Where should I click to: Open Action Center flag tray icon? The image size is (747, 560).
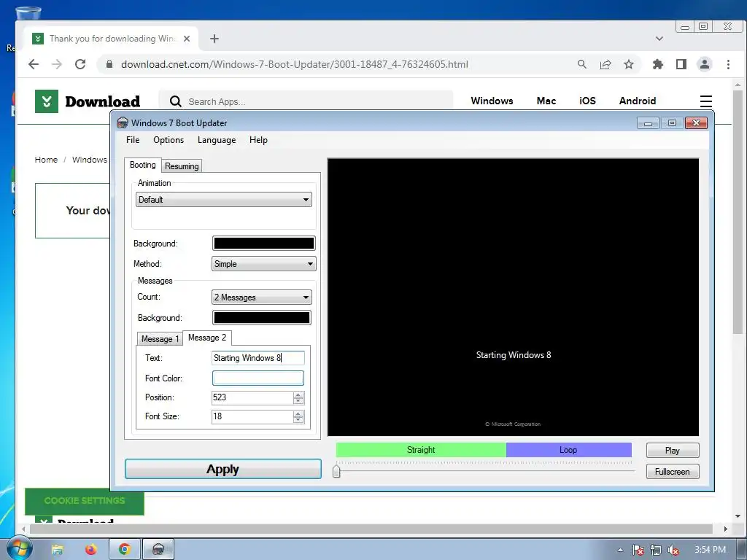click(638, 550)
